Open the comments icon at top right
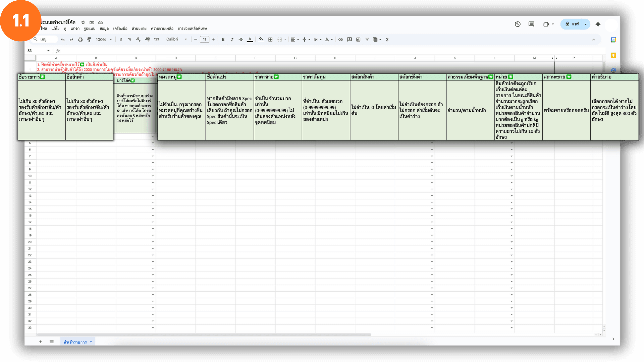Image resolution: width=644 pixels, height=362 pixels. coord(531,24)
